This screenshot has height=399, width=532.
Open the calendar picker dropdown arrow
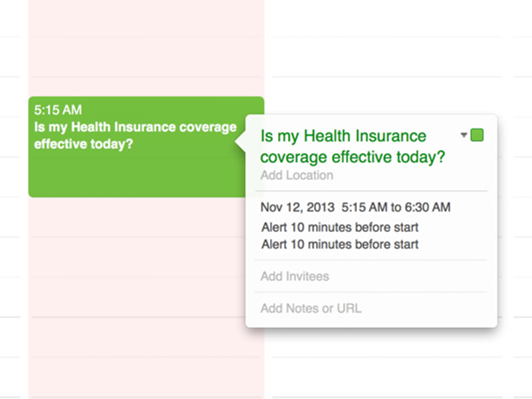click(464, 135)
